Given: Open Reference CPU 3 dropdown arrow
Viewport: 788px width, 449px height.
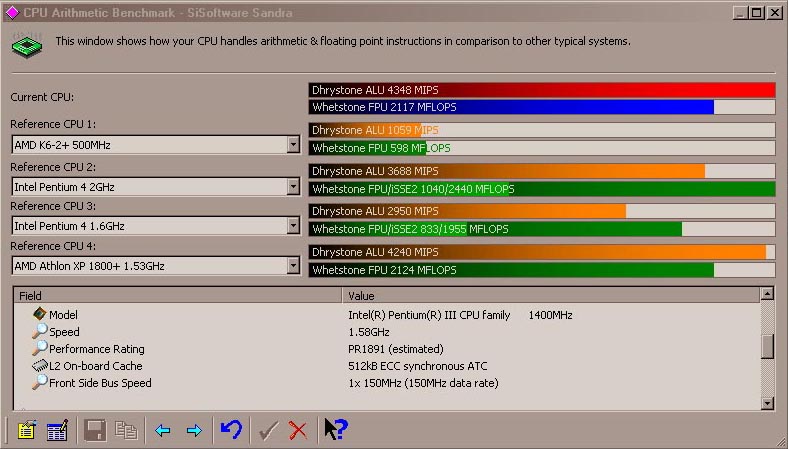Looking at the screenshot, I should click(293, 226).
